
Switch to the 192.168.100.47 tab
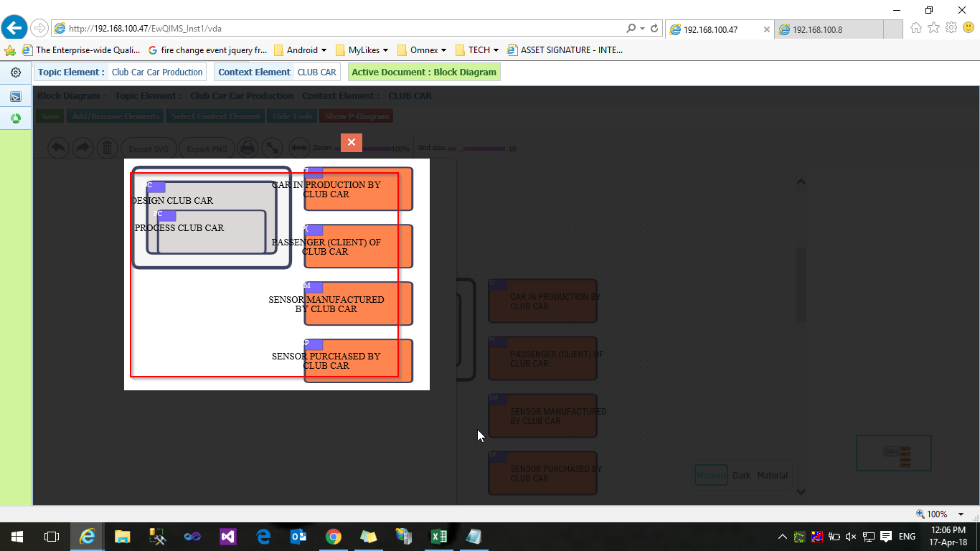tap(720, 29)
